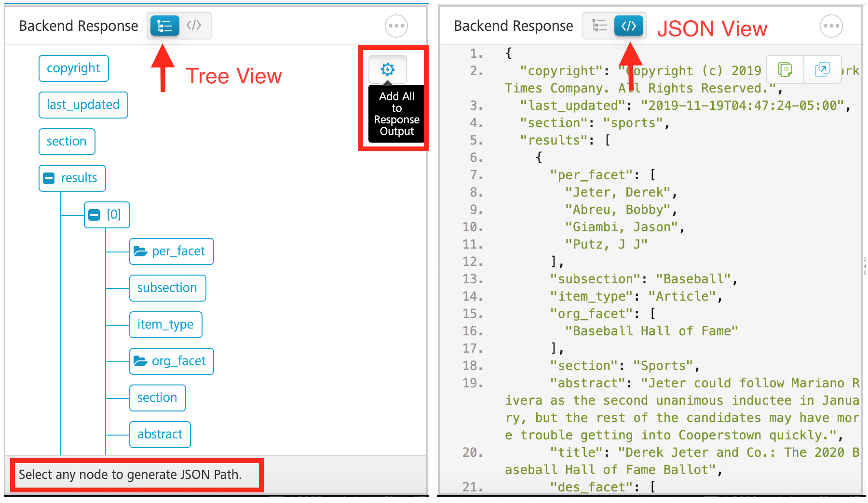The image size is (868, 503).
Task: Click the Backend Response title on the JSON panel
Action: [513, 26]
